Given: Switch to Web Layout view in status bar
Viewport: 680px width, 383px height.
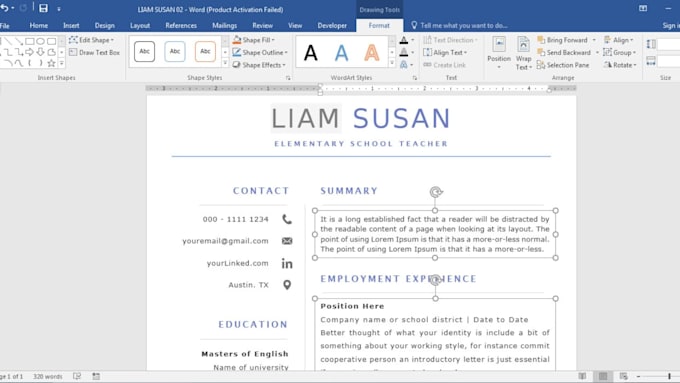Looking at the screenshot, I should [x=623, y=376].
